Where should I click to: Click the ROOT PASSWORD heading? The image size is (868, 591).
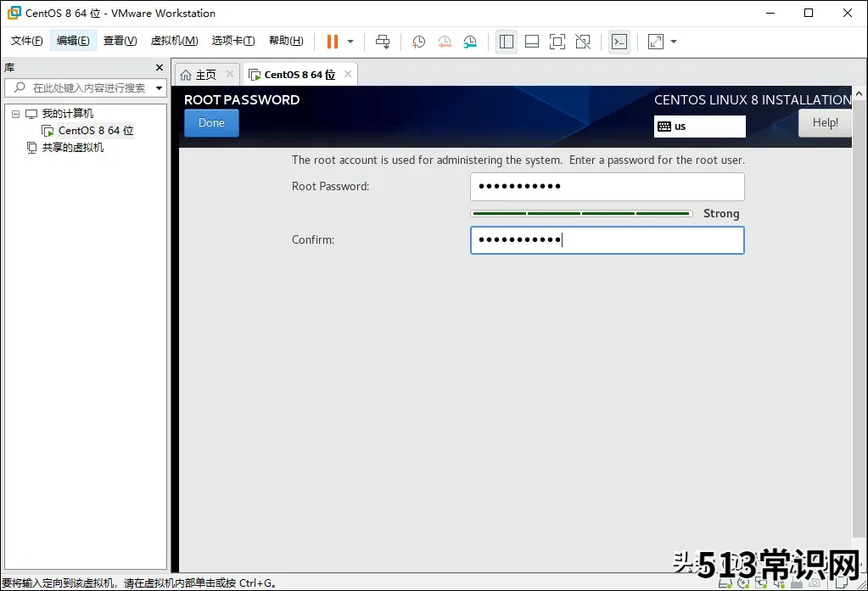point(242,99)
